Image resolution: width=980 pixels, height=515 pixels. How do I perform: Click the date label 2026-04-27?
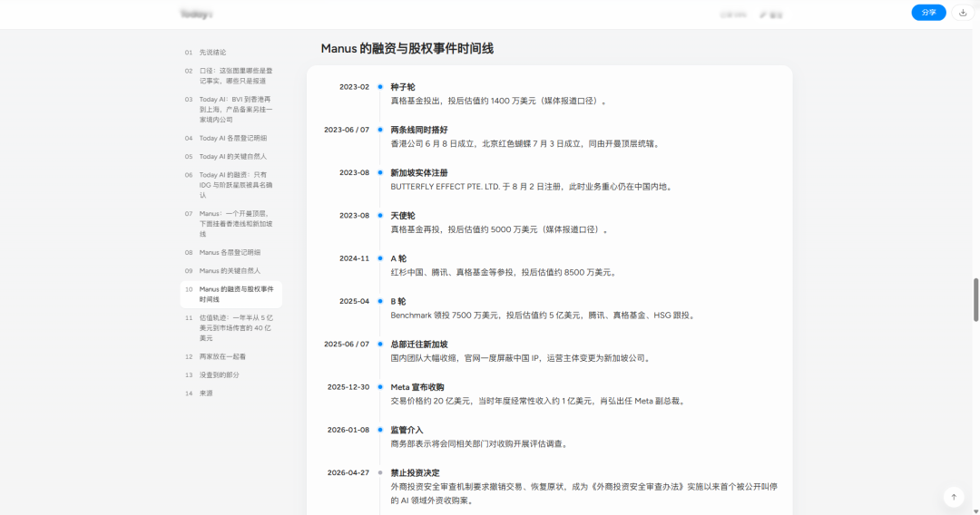click(x=348, y=472)
